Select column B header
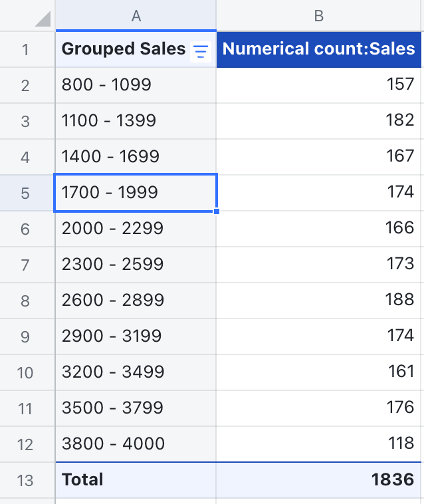Viewport: 424px width, 504px height. 318,16
